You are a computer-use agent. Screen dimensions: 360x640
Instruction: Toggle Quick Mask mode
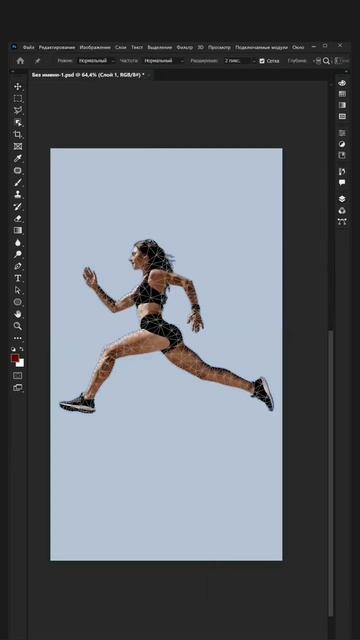click(x=18, y=375)
